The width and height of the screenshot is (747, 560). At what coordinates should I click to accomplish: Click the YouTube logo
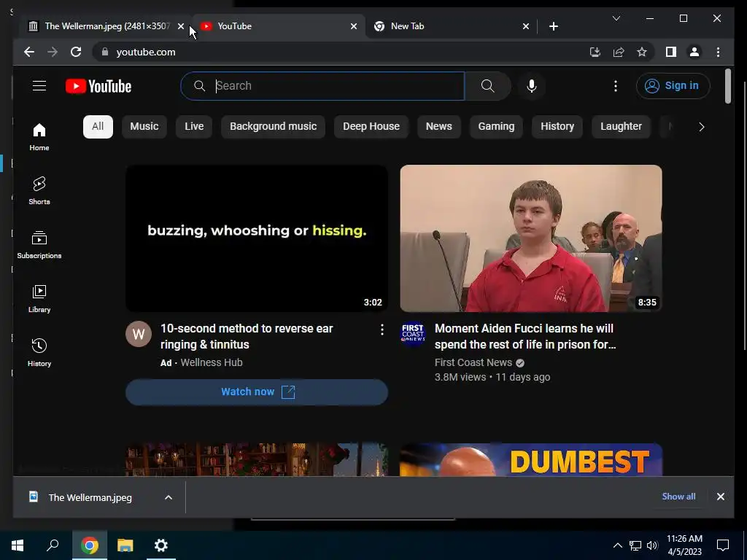point(98,86)
